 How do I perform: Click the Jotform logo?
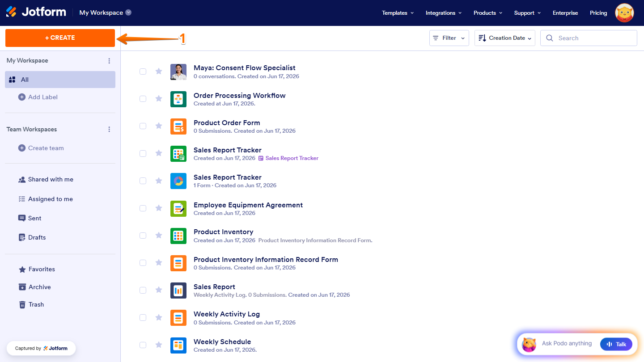point(36,12)
